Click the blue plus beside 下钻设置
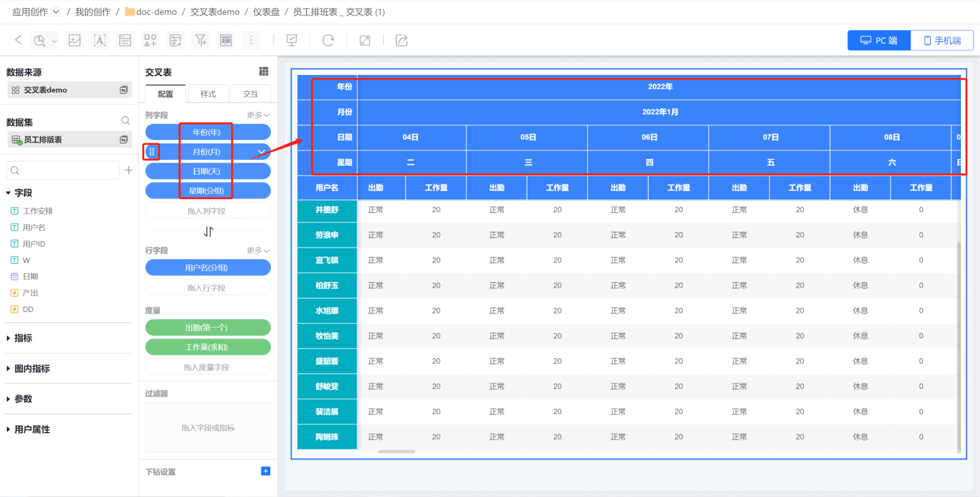The width and height of the screenshot is (980, 497). tap(265, 471)
